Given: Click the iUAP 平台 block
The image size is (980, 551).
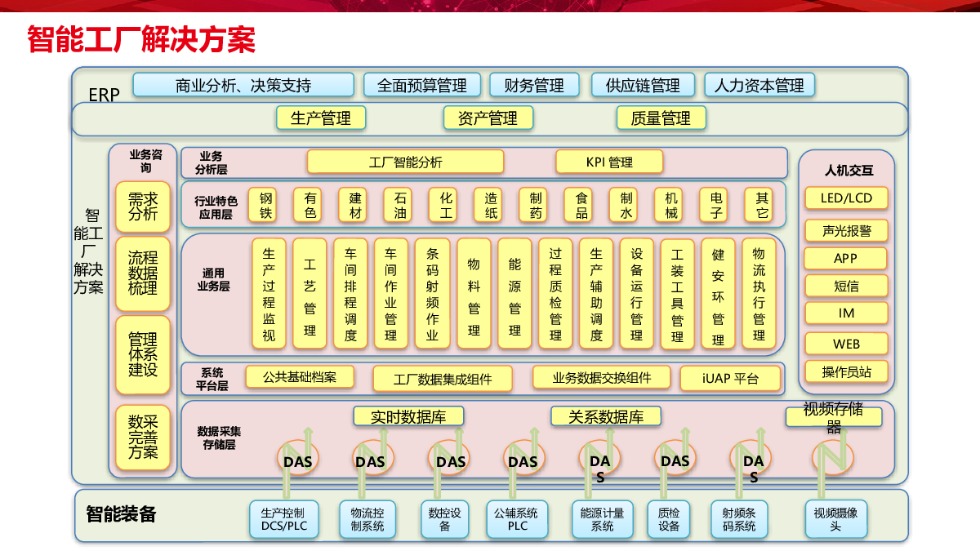Looking at the screenshot, I should tap(730, 378).
